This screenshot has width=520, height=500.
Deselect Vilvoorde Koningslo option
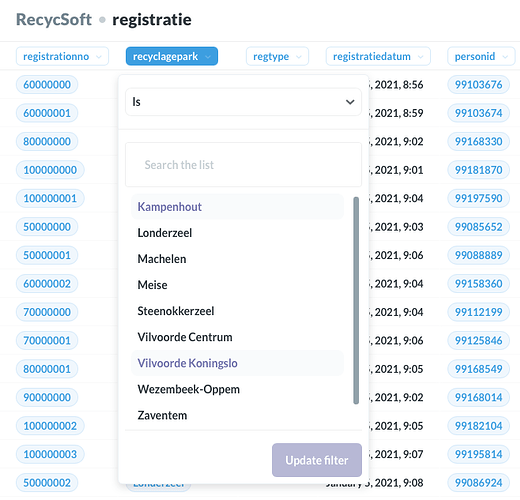coord(237,363)
